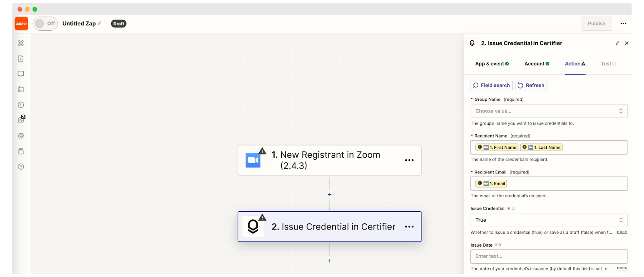Click the Field search button
The width and height of the screenshot is (644, 277).
tap(491, 85)
